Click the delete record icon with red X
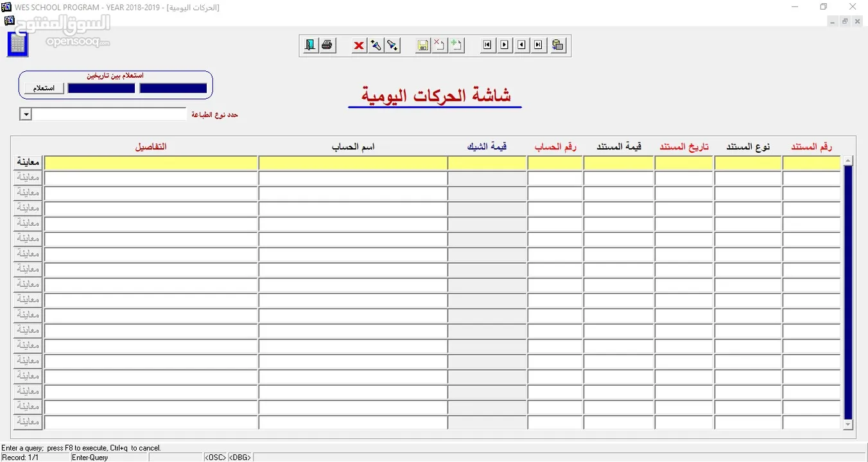The height and width of the screenshot is (462, 868). coord(440,46)
